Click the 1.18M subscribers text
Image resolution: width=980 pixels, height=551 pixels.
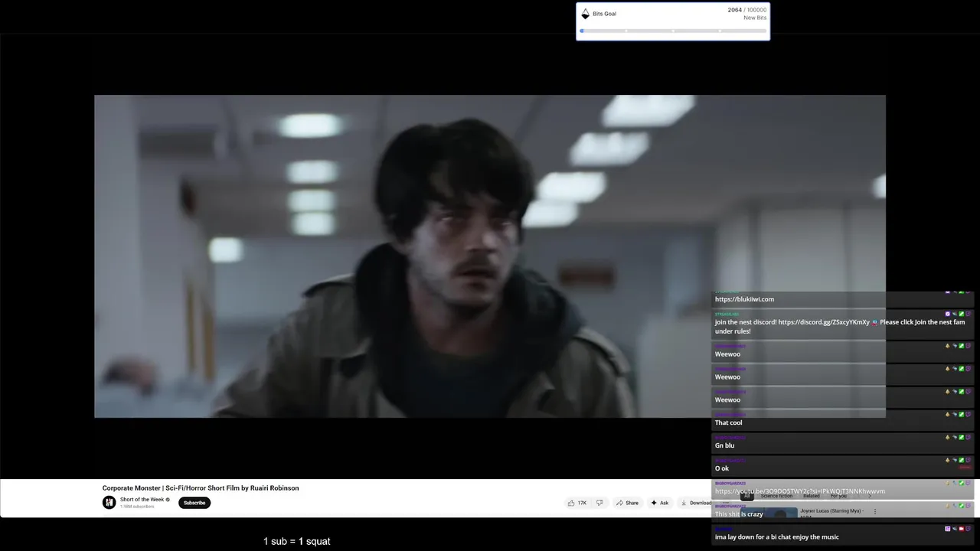[x=137, y=507]
